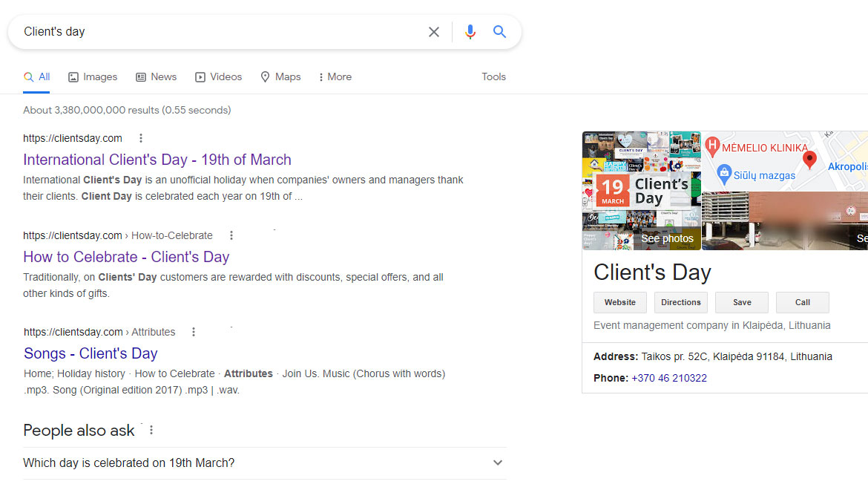The image size is (868, 490).
Task: Clear the search box with the X icon
Action: pos(434,32)
